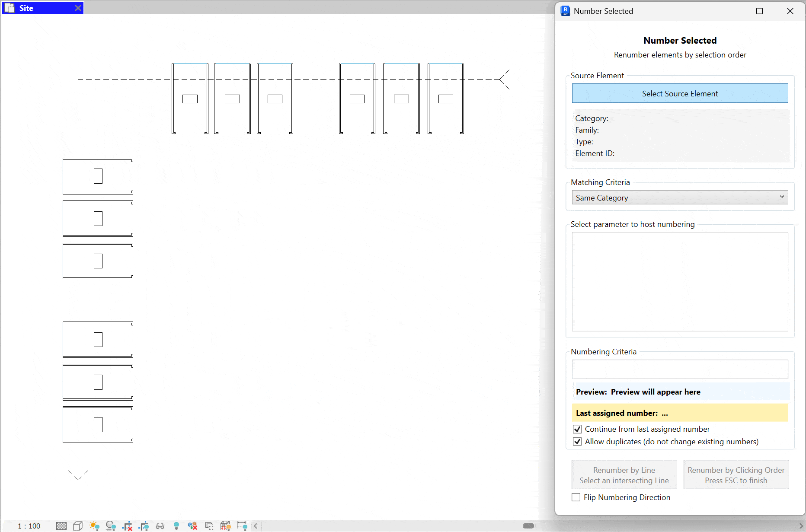Click Reveal Hidden Elements lightbulb
The width and height of the screenshot is (806, 532).
click(176, 526)
